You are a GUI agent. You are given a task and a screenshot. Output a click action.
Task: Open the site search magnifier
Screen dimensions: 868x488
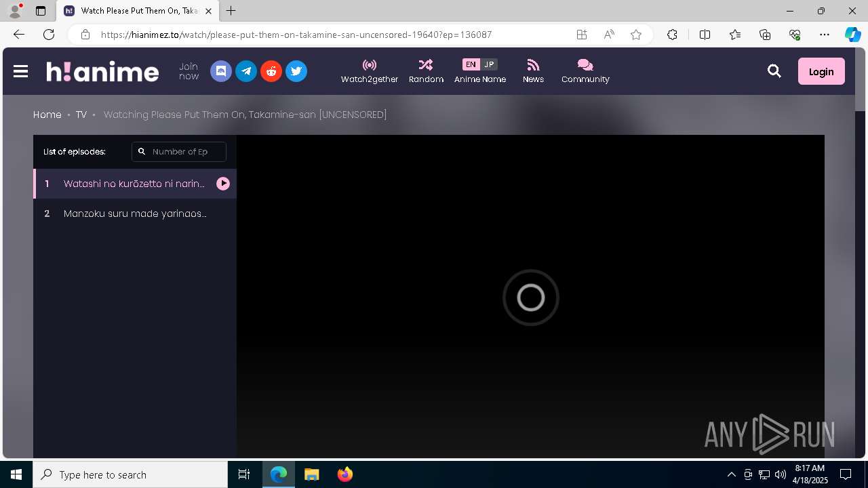[774, 71]
